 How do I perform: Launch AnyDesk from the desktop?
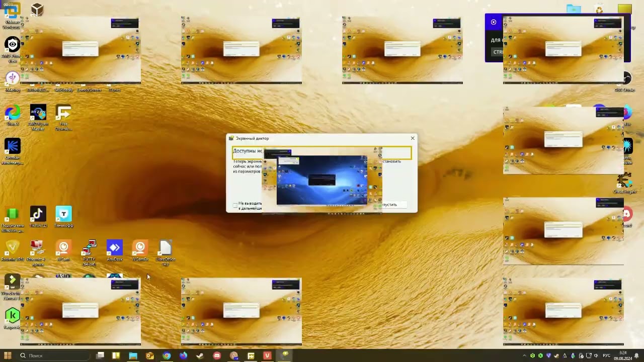click(x=115, y=251)
